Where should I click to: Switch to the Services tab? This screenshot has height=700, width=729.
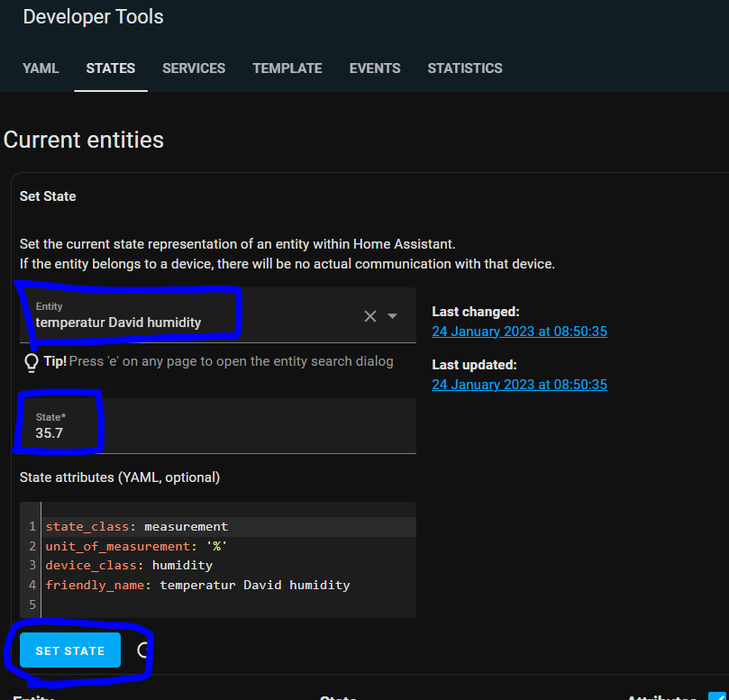pyautogui.click(x=194, y=68)
